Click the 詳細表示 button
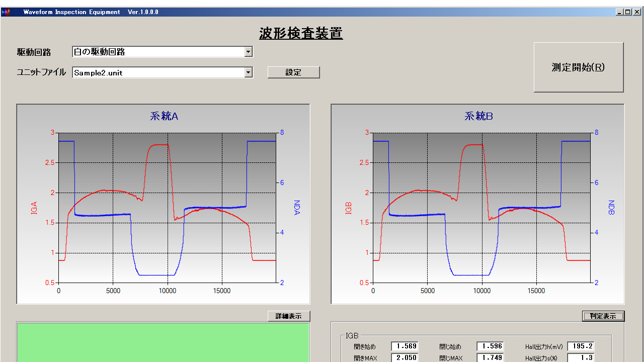 (x=289, y=316)
